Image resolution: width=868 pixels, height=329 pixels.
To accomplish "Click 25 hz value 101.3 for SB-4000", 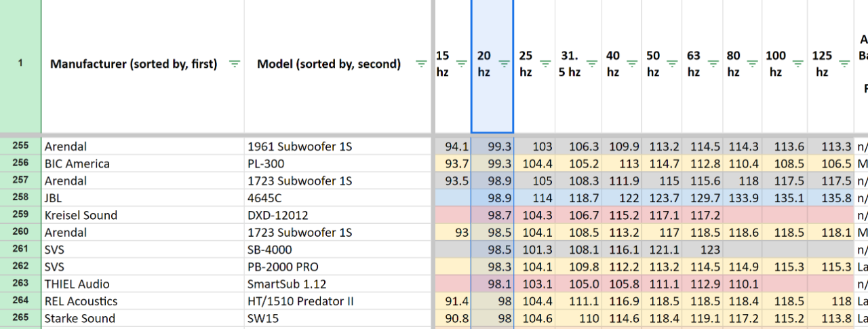I will click(x=534, y=250).
